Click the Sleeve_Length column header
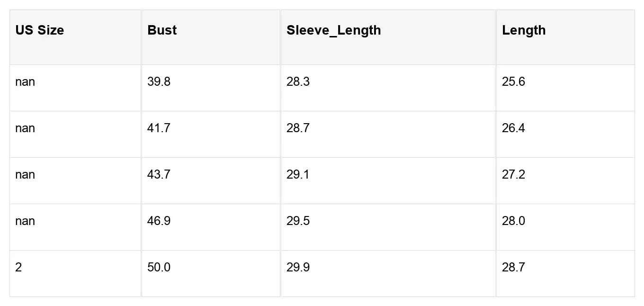This screenshot has height=306, width=644. click(x=333, y=30)
